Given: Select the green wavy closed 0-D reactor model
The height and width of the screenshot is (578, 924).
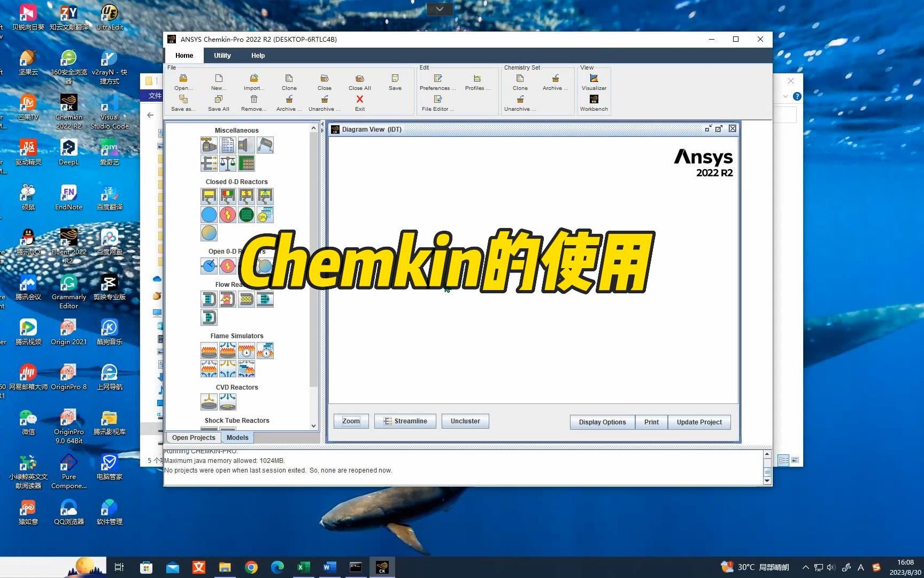Looking at the screenshot, I should 247,215.
